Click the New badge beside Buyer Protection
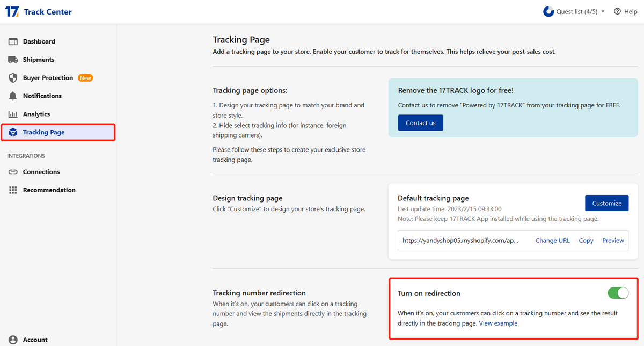 pos(85,78)
